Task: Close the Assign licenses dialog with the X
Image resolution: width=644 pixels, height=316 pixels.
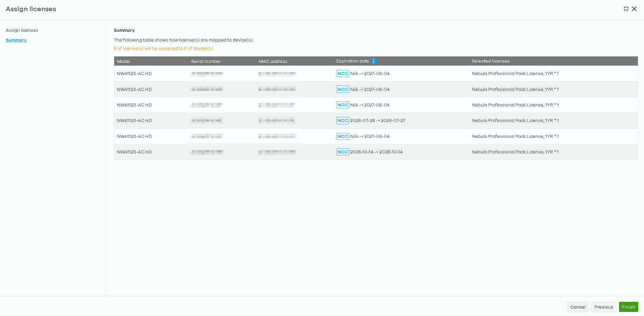Action: click(634, 9)
